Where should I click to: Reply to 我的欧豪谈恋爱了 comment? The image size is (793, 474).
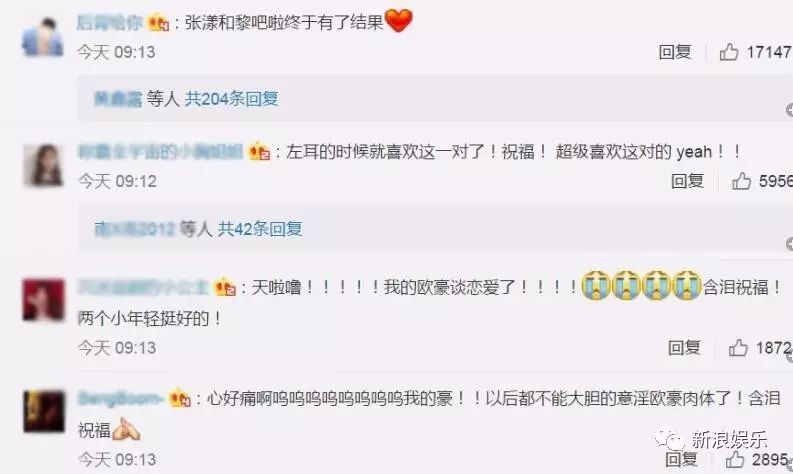(684, 348)
